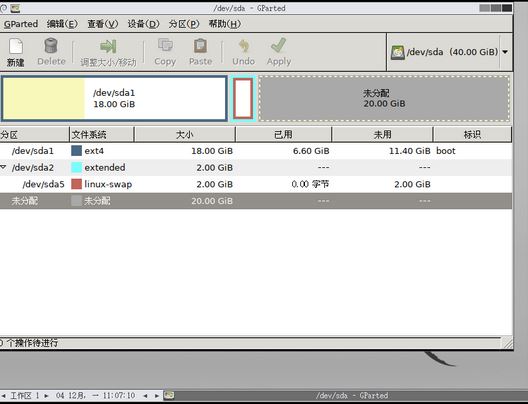Screen dimensions: 528x404
Task: Click the Resize/Move arrow icon
Action: pyautogui.click(x=108, y=46)
